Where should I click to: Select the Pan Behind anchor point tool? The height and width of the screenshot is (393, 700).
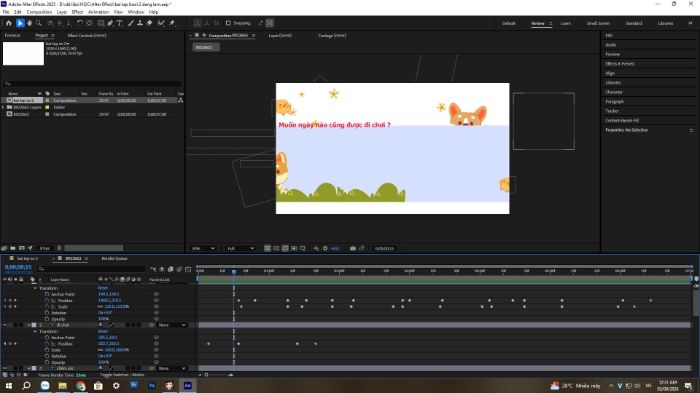pos(89,23)
